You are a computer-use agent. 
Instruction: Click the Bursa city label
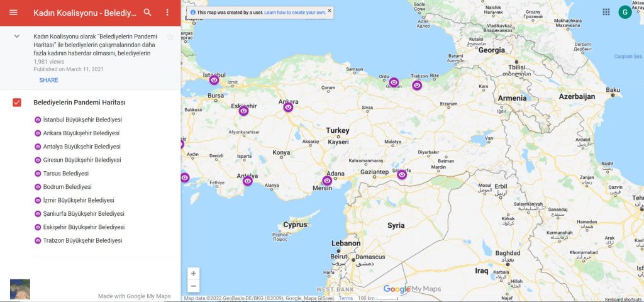pyautogui.click(x=216, y=96)
